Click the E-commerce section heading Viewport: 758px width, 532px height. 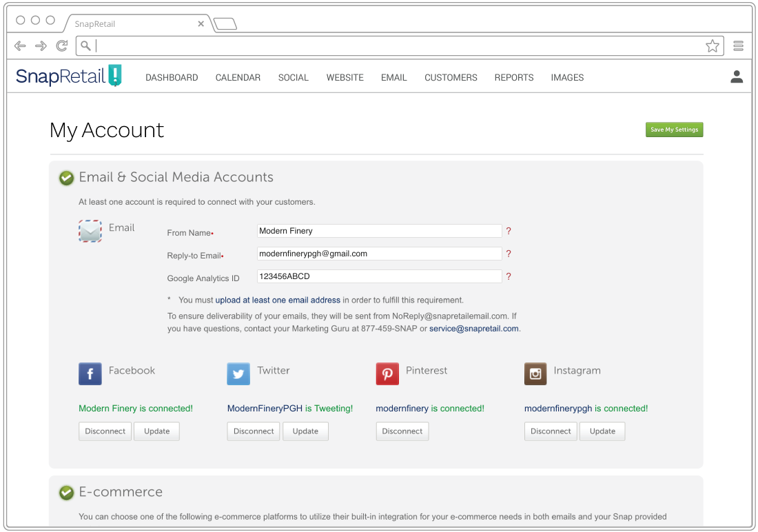[121, 492]
